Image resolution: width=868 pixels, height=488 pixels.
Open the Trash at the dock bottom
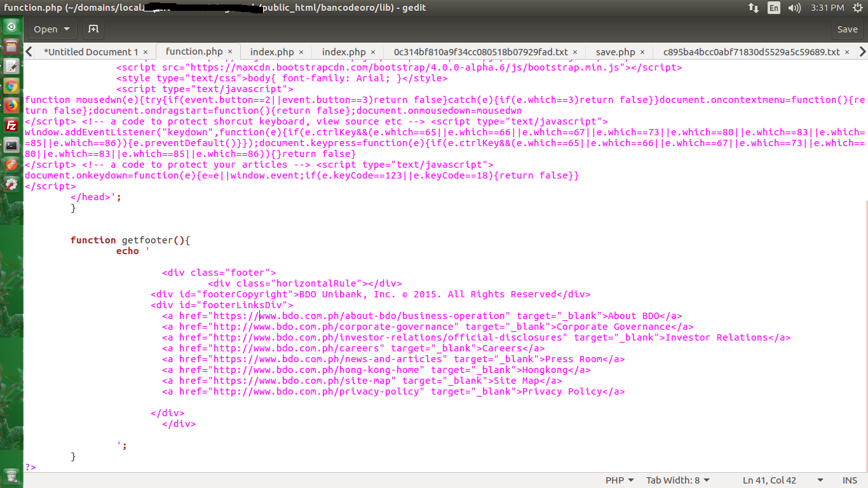point(11,476)
